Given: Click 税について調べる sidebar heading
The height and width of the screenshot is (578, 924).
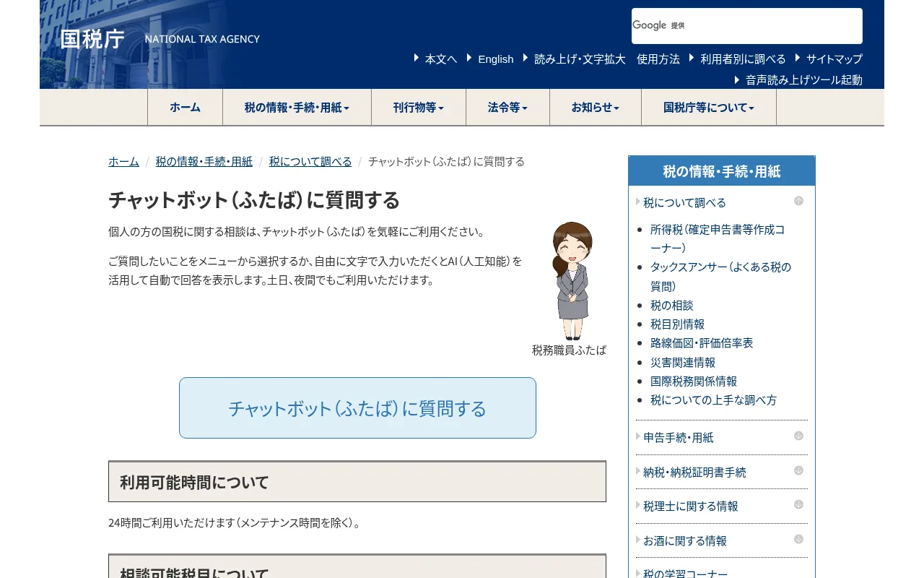Looking at the screenshot, I should [684, 203].
